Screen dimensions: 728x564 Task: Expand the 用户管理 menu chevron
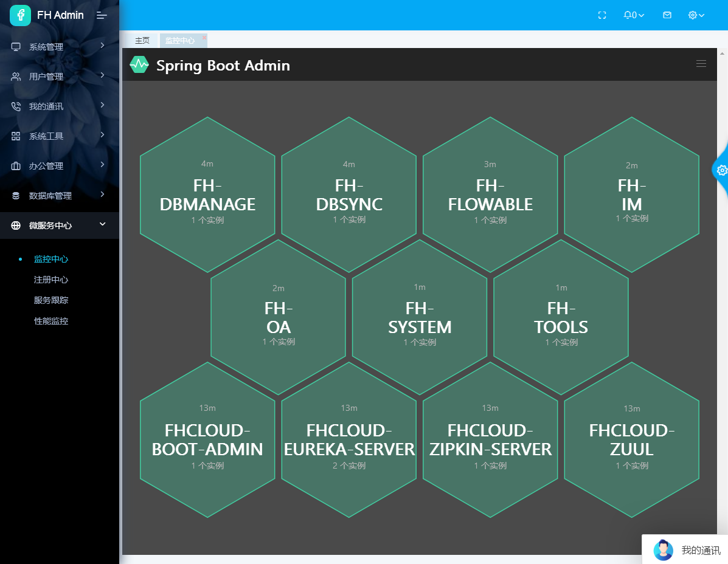tap(103, 75)
